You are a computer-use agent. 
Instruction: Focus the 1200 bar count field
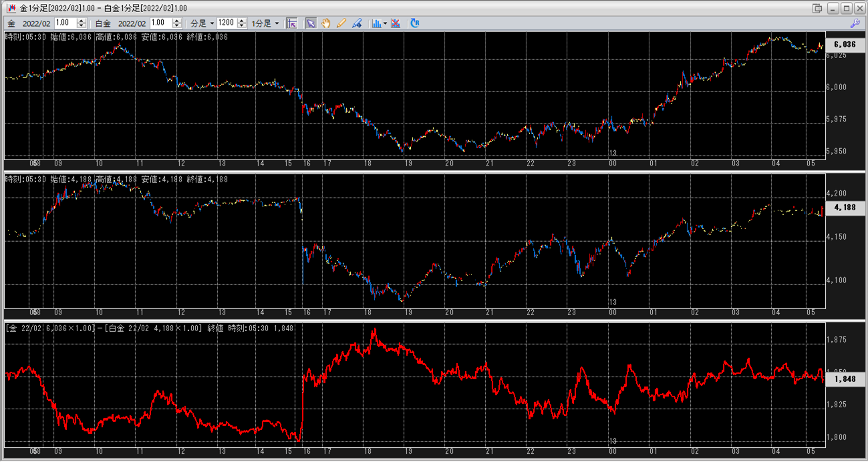[227, 23]
